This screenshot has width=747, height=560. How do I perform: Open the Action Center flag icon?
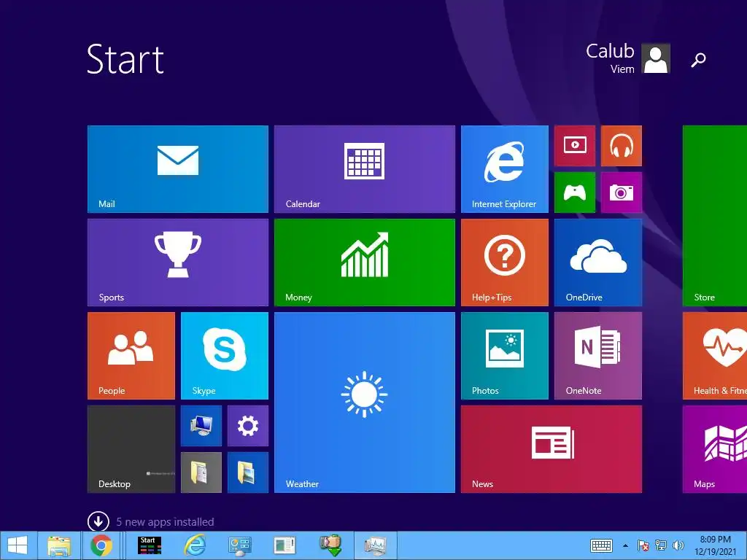pyautogui.click(x=643, y=545)
